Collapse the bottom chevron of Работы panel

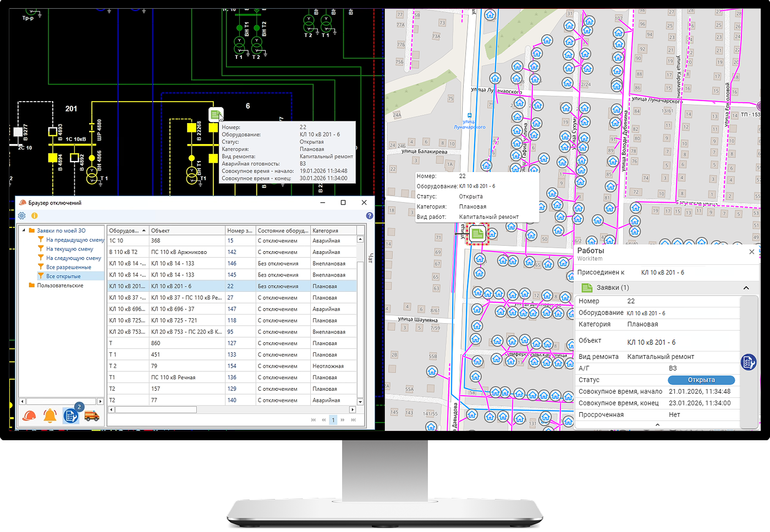coord(657,425)
